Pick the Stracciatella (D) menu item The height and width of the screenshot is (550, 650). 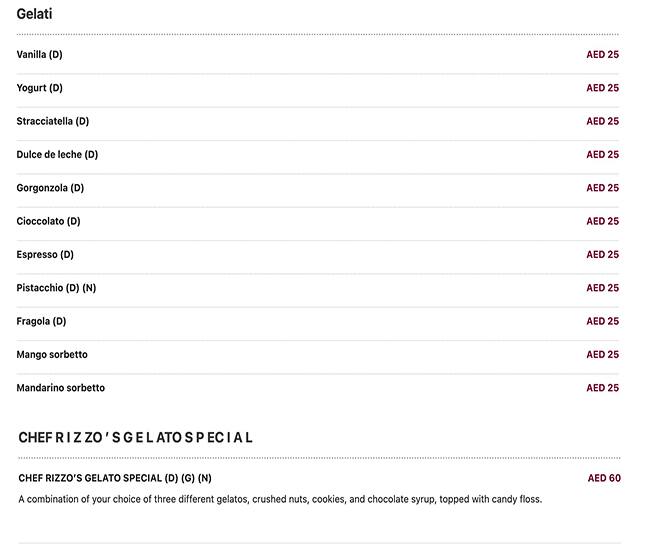(53, 121)
